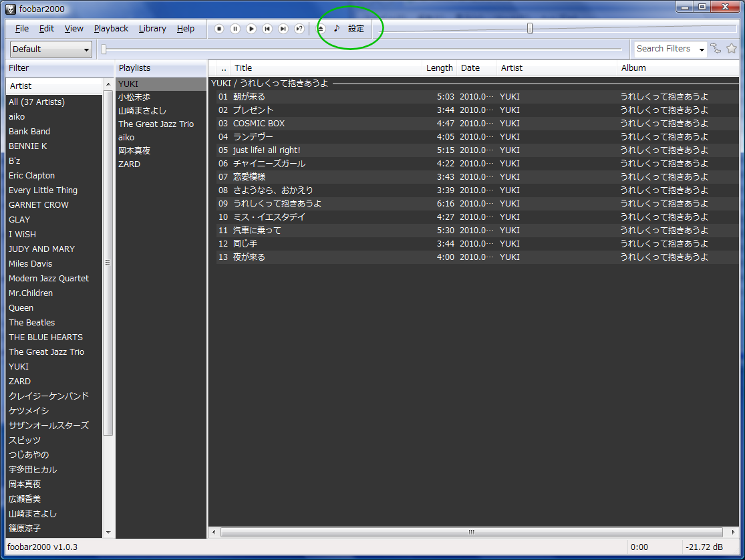Select track 05 just life! all right!
Viewport: 745px width, 560px height.
pos(477,150)
